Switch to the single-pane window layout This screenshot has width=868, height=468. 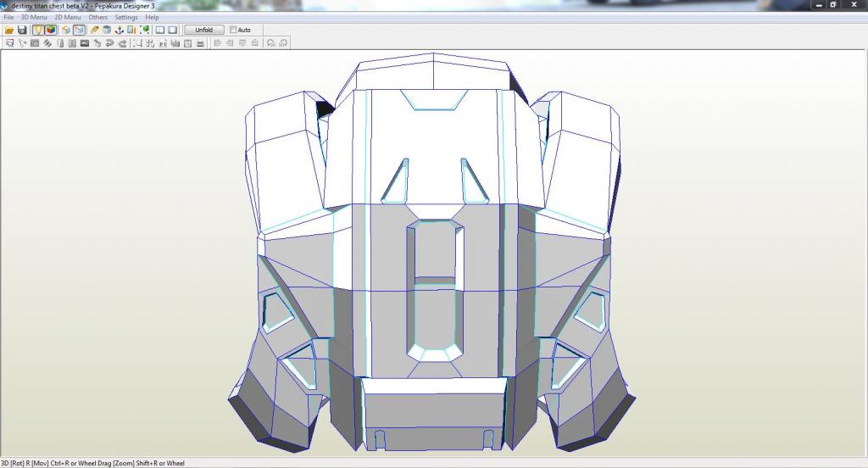173,30
